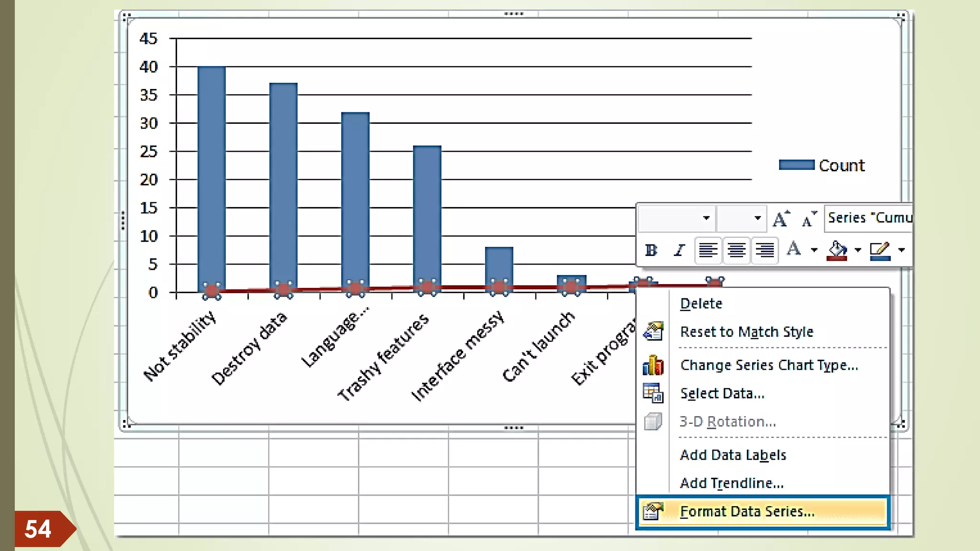Click Add Trendline in context menu

tap(732, 483)
